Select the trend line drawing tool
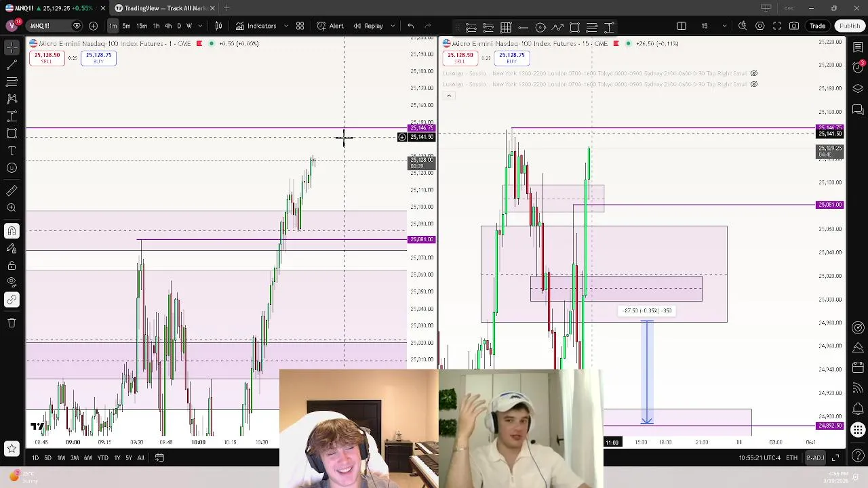The width and height of the screenshot is (868, 488). (12, 64)
